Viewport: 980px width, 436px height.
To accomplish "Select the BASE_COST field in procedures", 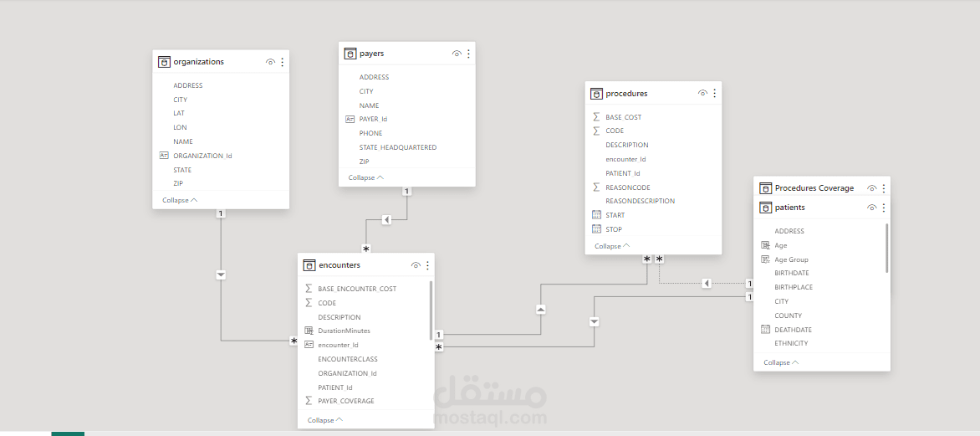I will click(x=623, y=117).
